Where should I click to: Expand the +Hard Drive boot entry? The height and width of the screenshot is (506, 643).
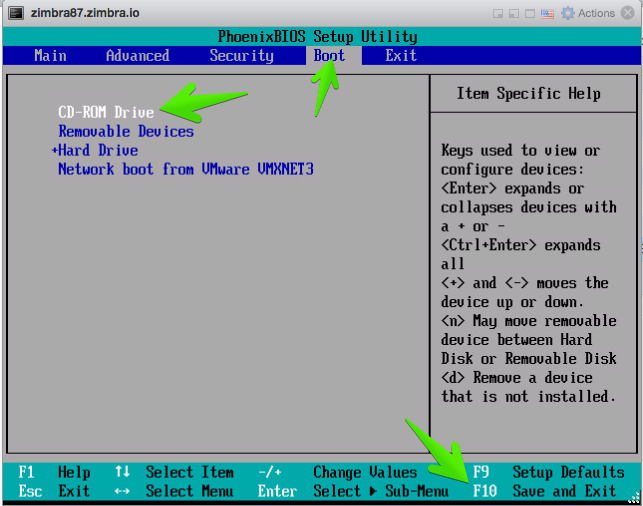(95, 150)
